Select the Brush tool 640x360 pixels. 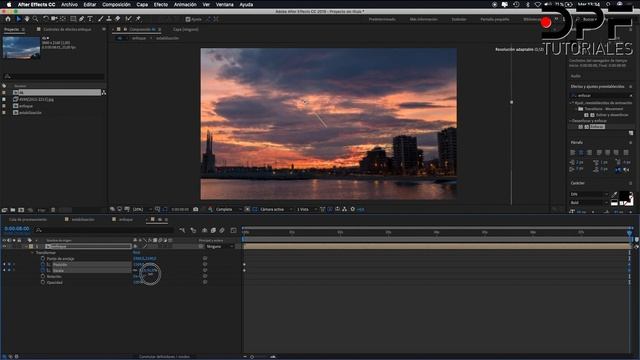100,19
